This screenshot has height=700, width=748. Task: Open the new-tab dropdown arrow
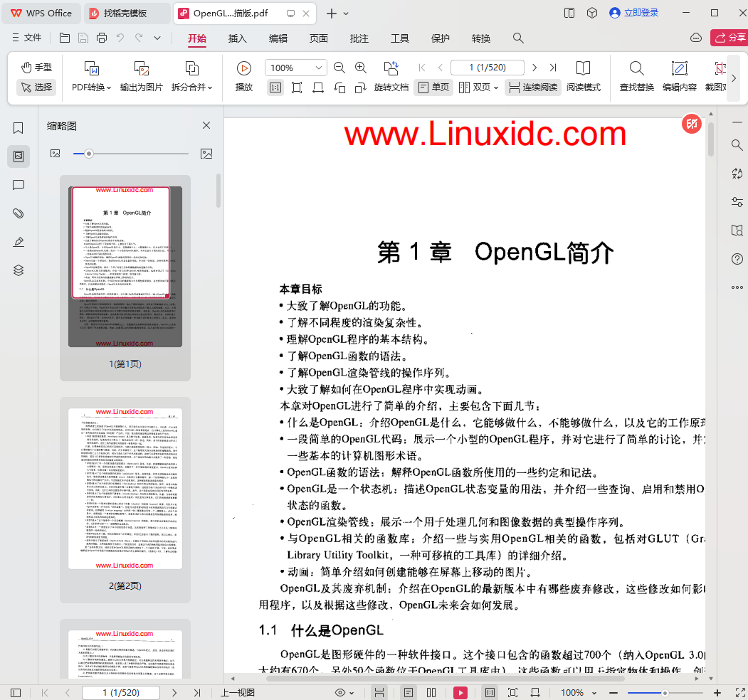click(x=347, y=14)
